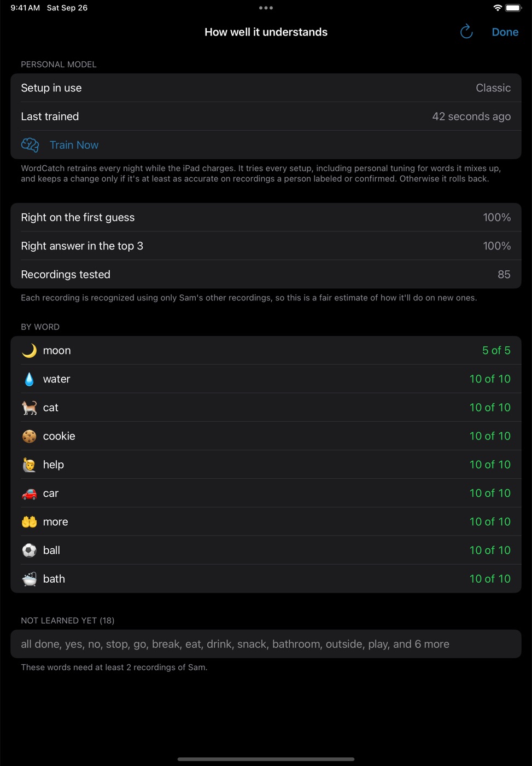532x766 pixels.
Task: Open the Setup in use row
Action: 266,88
